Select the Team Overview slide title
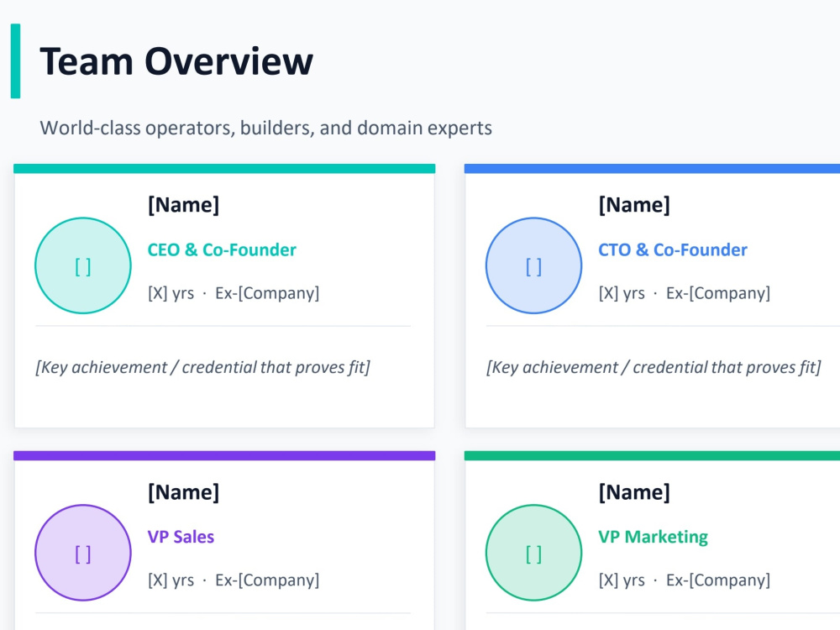The width and height of the screenshot is (840, 630). click(x=176, y=61)
